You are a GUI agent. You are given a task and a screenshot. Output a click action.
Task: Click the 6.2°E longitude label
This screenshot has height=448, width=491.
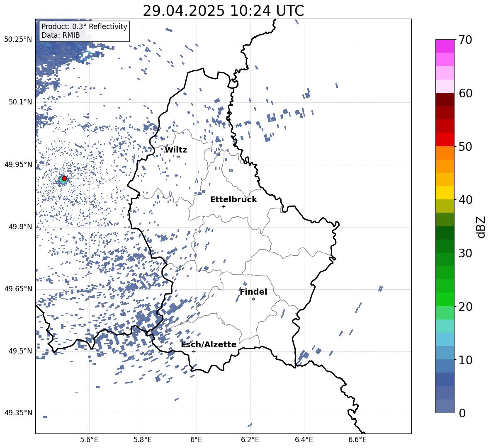250,440
